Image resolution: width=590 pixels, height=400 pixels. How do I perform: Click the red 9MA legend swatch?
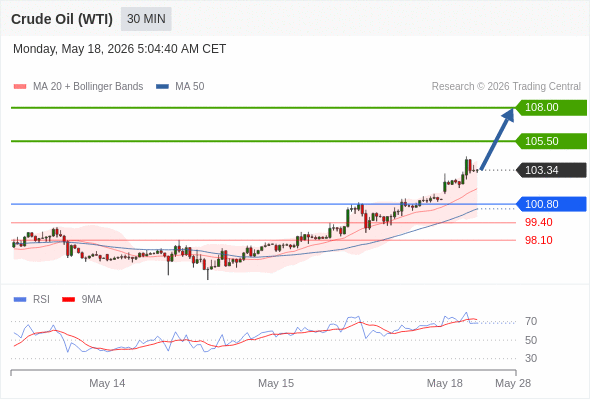[x=68, y=300]
